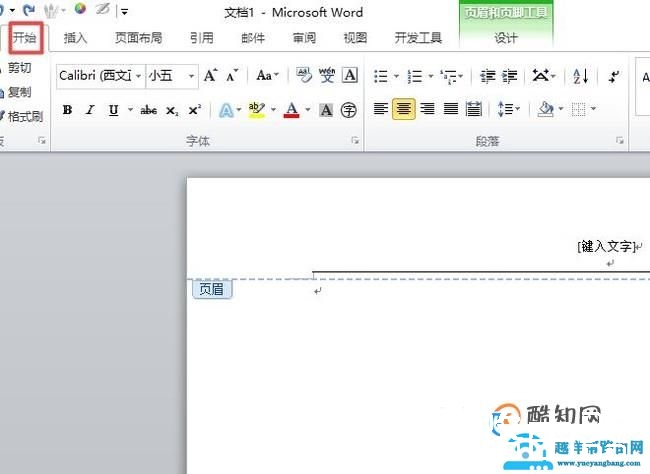Expand text effects dropdown arrow
The width and height of the screenshot is (650, 474).
pyautogui.click(x=239, y=110)
